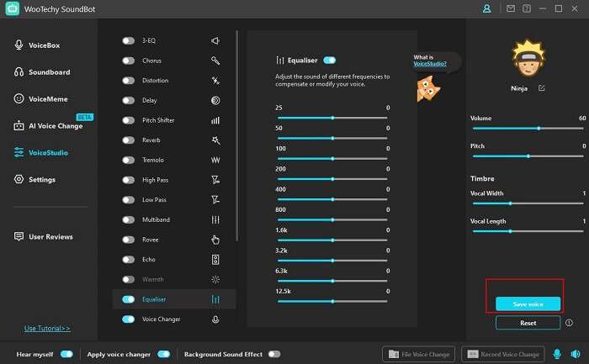Click the Chorus effect icon
Image resolution: width=589 pixels, height=364 pixels.
click(x=215, y=61)
